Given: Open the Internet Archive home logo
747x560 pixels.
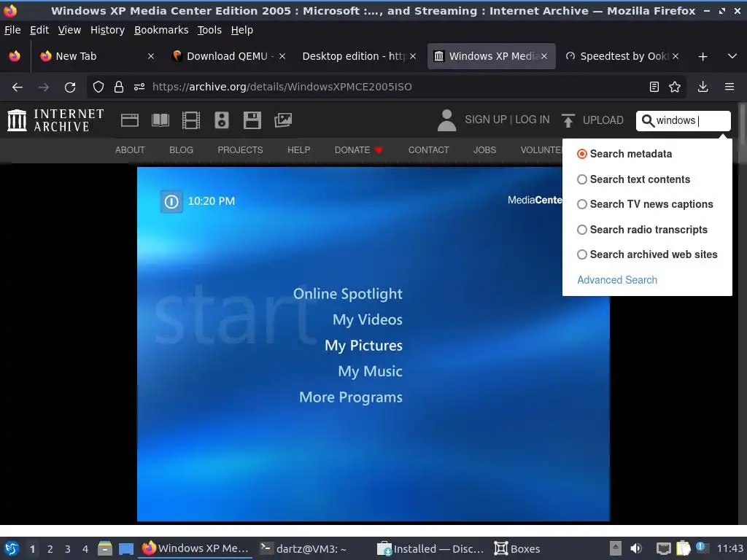Looking at the screenshot, I should click(55, 120).
